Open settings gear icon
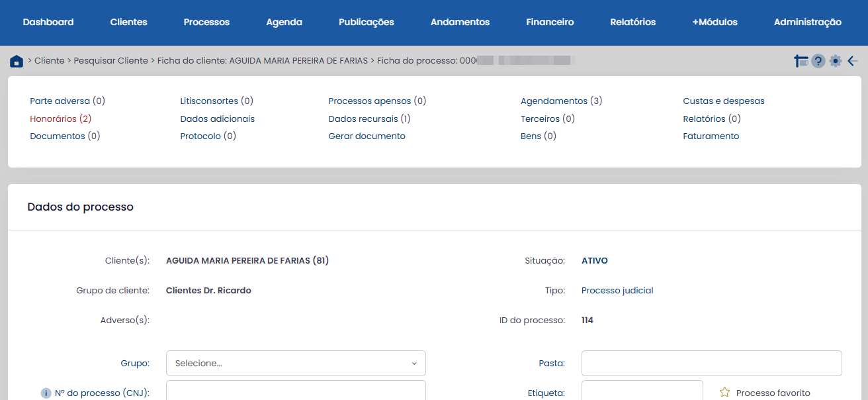Viewport: 868px width, 400px height. point(836,61)
